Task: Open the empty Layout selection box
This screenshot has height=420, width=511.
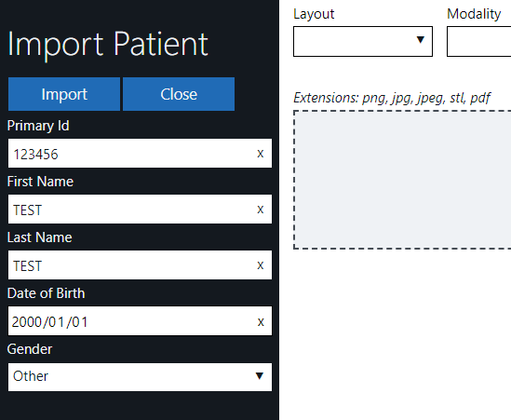Action: [x=363, y=41]
